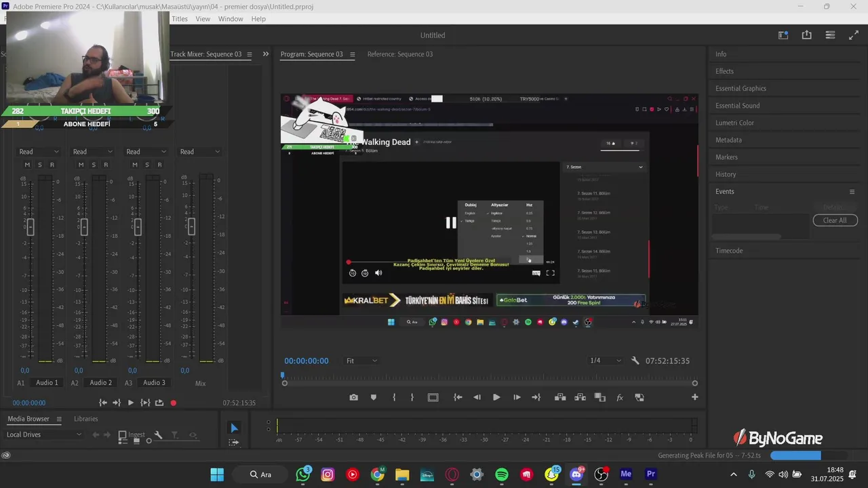Screen dimensions: 868x488
Task: Select the Selection tool arrow
Action: pos(234,428)
